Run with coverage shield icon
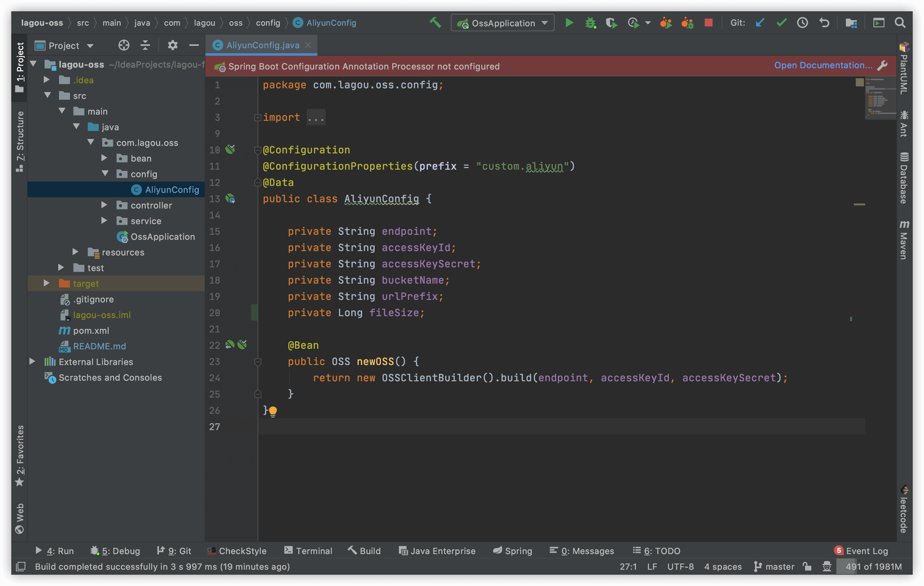The image size is (924, 586). pyautogui.click(x=612, y=23)
